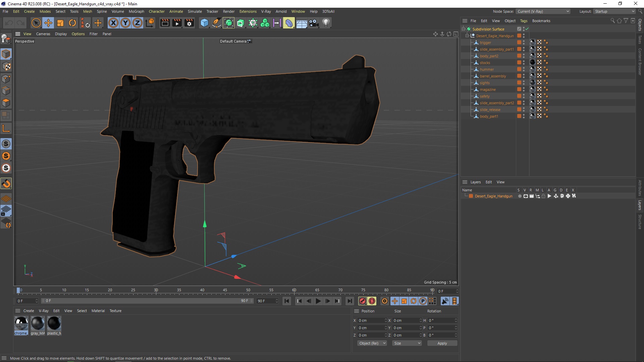Open Object Manager Tags menu
The height and width of the screenshot is (362, 644).
(524, 21)
